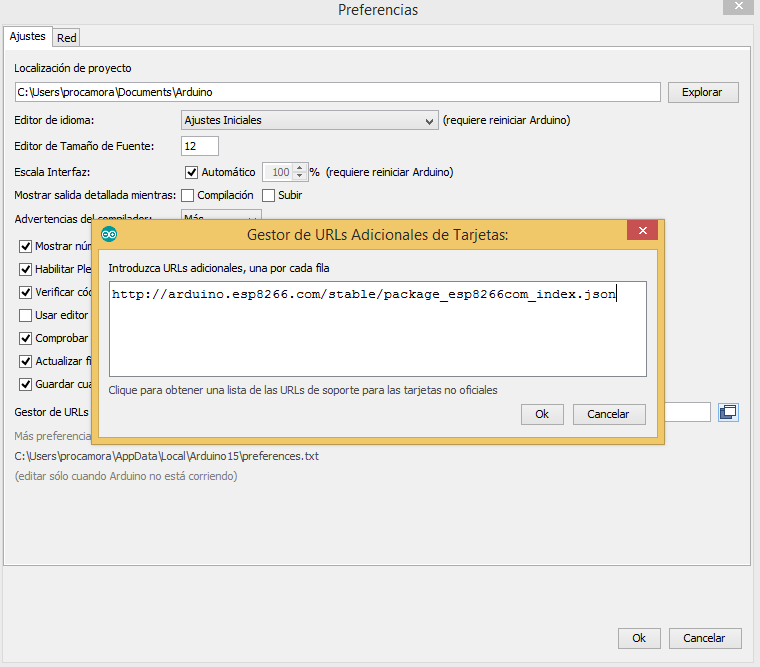
Task: Toggle the Guardar cuando checkbox
Action: 26,384
